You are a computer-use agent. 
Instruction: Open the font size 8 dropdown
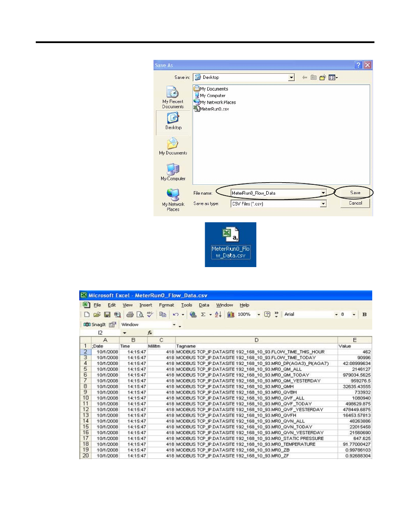[354, 314]
